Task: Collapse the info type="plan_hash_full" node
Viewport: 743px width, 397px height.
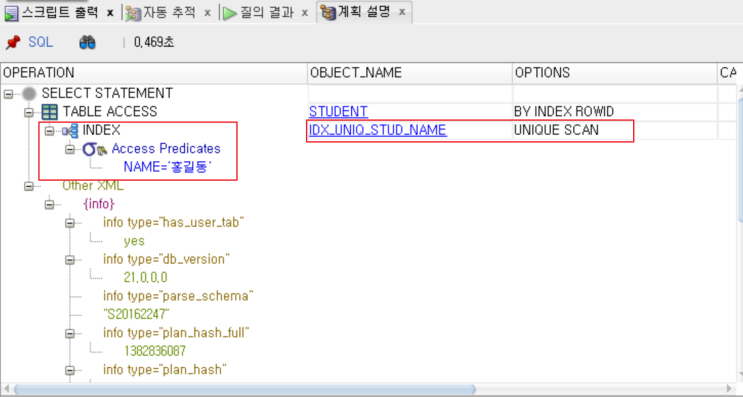Action: coord(70,334)
